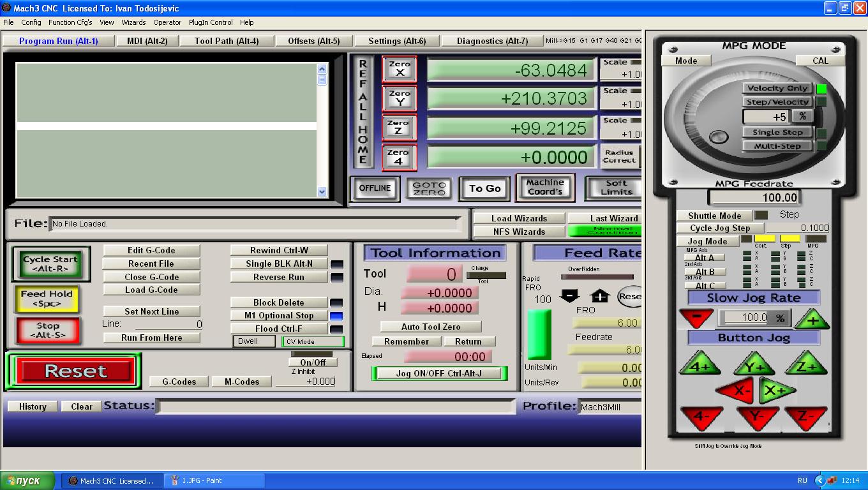This screenshot has height=490, width=868.
Task: Switch to Offsets (Alt-5) tab
Action: (314, 41)
